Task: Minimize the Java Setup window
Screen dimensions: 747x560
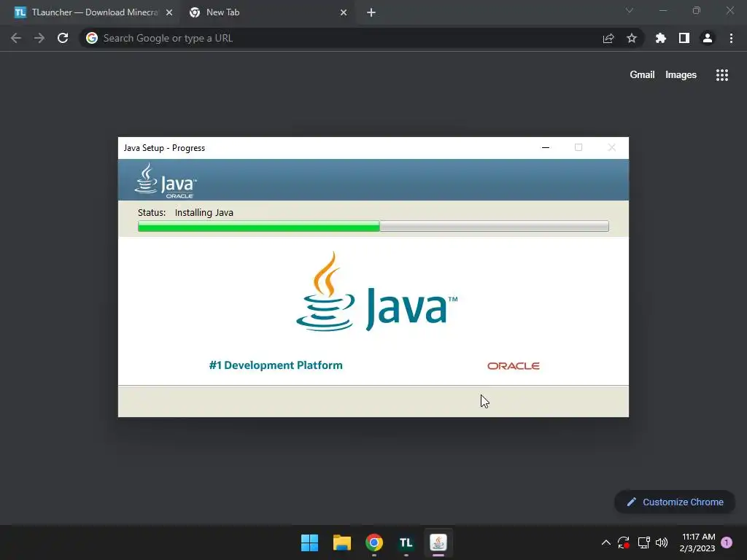Action: pos(546,147)
